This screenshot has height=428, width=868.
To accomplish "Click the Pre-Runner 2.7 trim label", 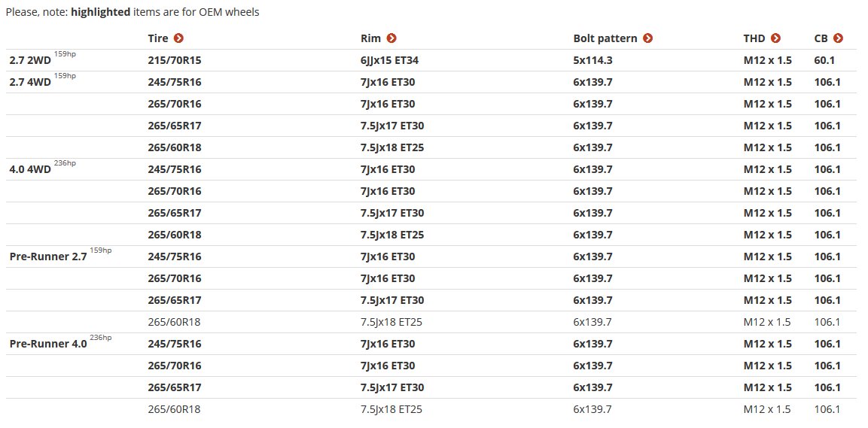I will (48, 257).
